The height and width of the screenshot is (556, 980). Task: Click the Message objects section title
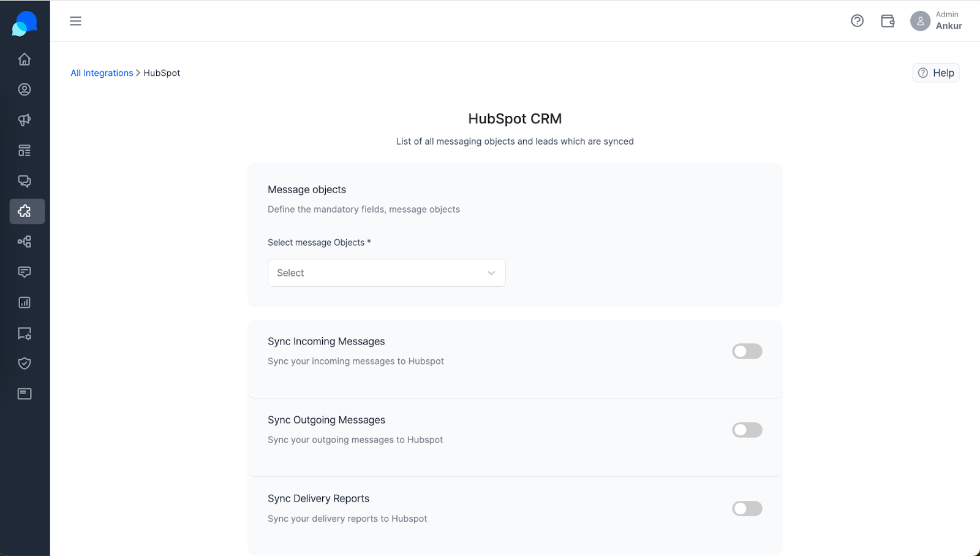(307, 189)
